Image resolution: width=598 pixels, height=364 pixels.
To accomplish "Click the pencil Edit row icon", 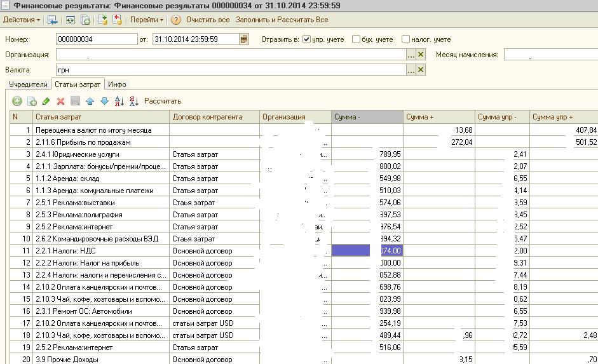I will (46, 101).
